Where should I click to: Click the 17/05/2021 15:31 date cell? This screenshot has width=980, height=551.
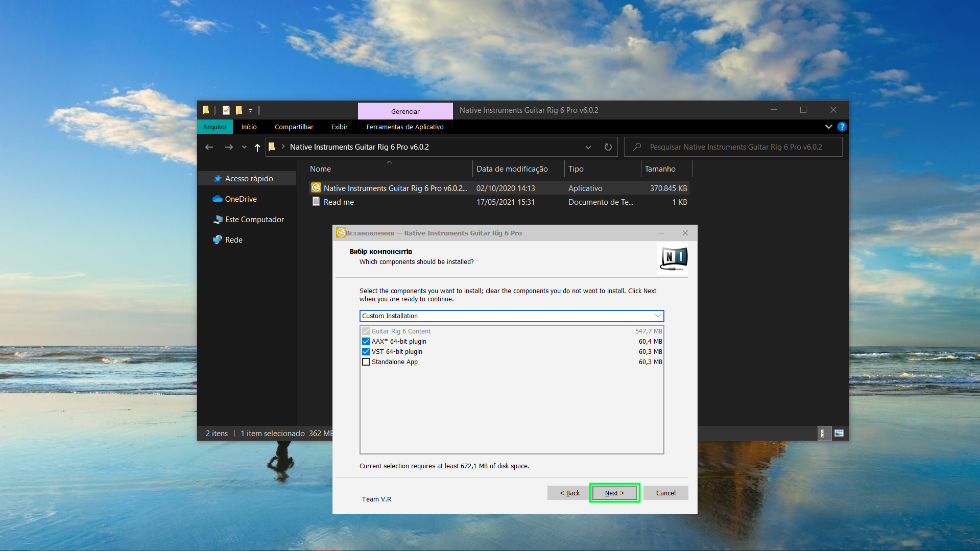click(506, 202)
